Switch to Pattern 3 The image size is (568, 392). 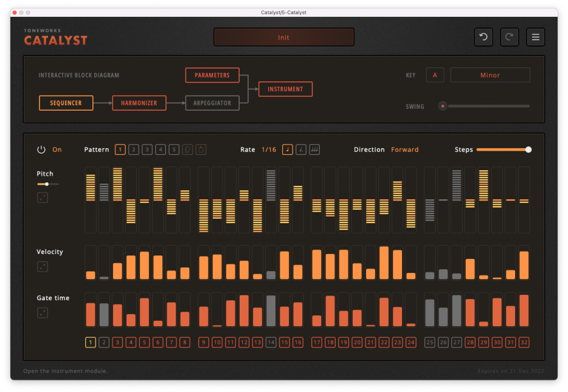(x=147, y=149)
